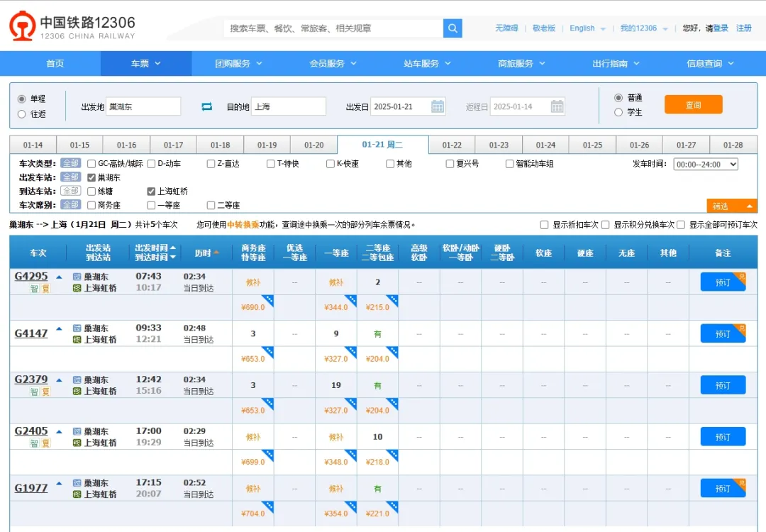
Task: Swap departure and destination stations icon
Action: pos(206,106)
